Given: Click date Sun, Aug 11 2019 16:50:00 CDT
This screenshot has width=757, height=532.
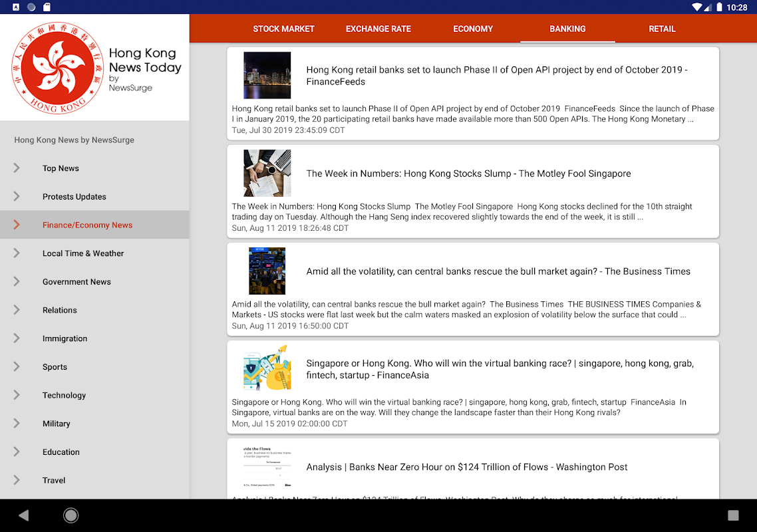Looking at the screenshot, I should (x=290, y=326).
